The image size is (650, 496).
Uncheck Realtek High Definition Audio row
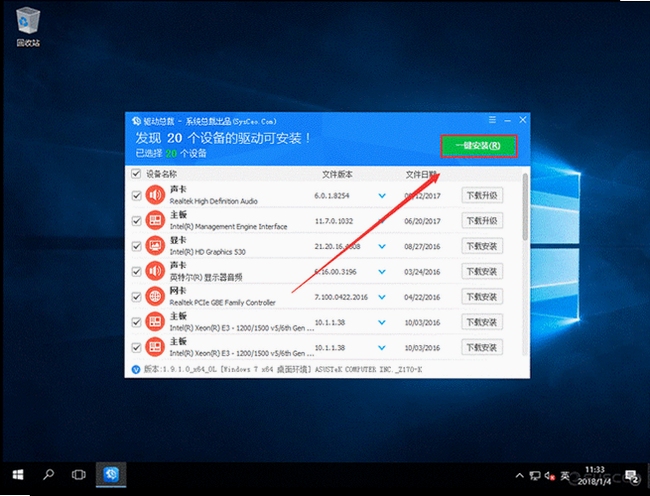[136, 196]
